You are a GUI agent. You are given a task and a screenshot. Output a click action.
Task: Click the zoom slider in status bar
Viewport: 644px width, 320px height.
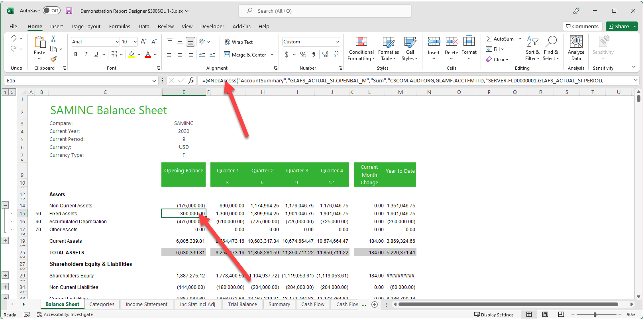(x=595, y=314)
